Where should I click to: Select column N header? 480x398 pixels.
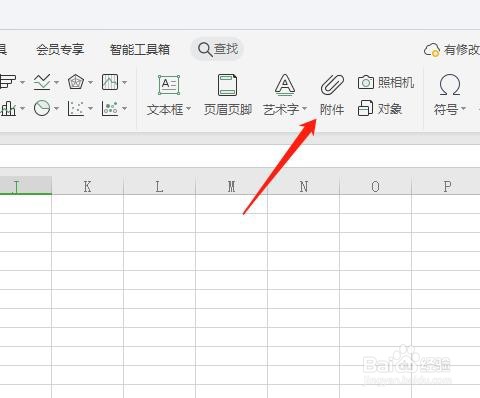click(x=303, y=186)
